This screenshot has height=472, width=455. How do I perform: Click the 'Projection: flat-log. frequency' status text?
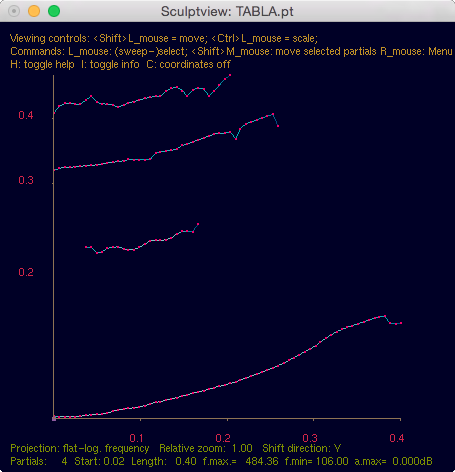(x=80, y=448)
